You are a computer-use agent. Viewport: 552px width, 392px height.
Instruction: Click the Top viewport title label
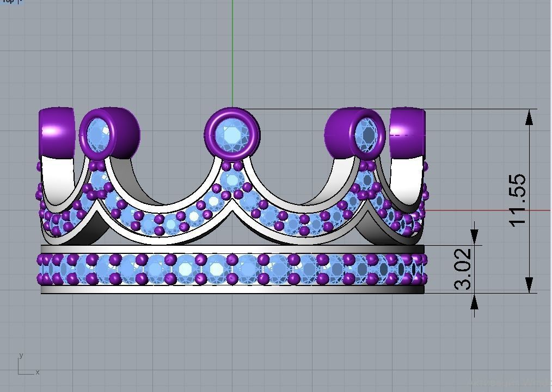(x=8, y=2)
